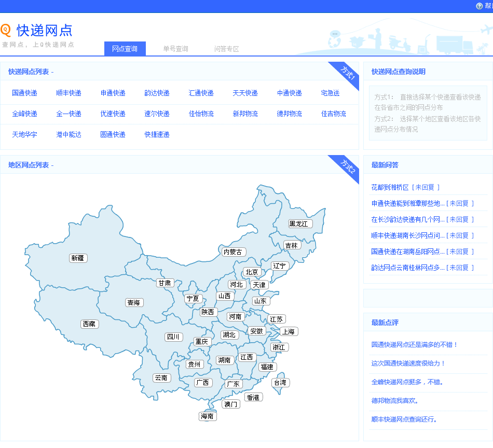The height and width of the screenshot is (448, 493).
Task: Choose 海南 on the map
Action: pyautogui.click(x=208, y=416)
